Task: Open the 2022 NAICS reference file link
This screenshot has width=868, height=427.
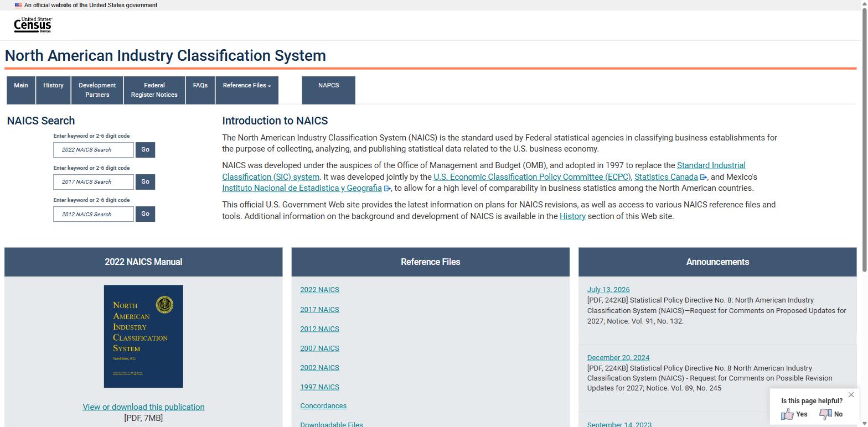Action: [319, 290]
